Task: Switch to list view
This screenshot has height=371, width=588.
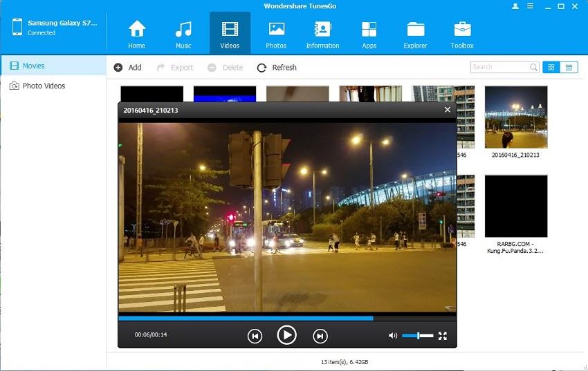Action: 569,67
